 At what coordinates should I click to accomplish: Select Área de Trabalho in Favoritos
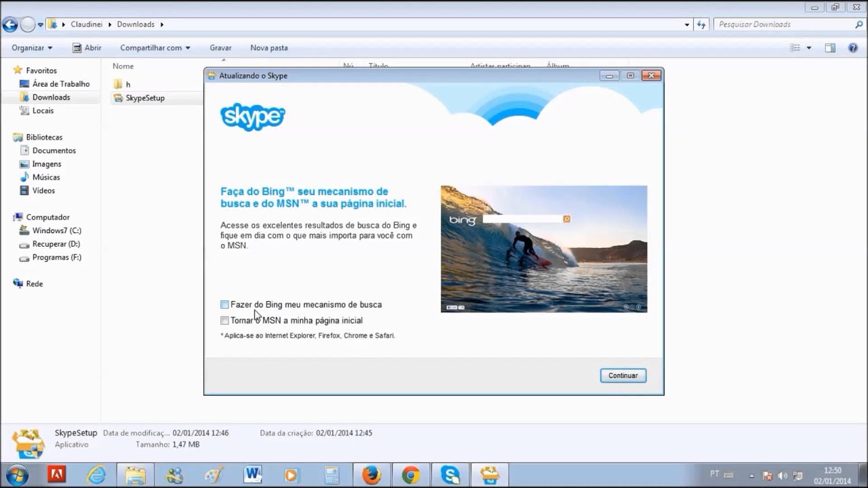click(x=61, y=84)
